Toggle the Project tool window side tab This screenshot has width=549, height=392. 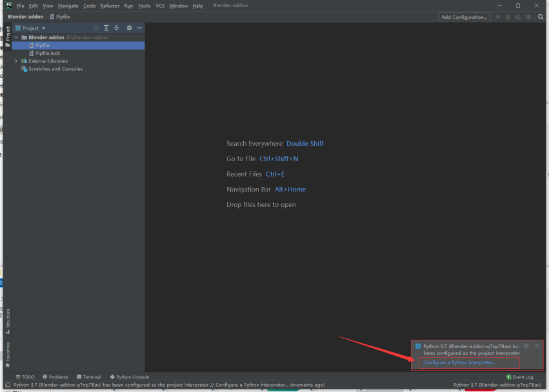7,36
